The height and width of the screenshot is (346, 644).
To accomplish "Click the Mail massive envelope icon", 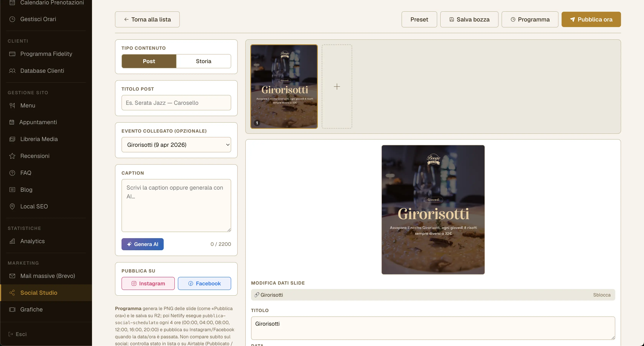I will [x=12, y=276].
